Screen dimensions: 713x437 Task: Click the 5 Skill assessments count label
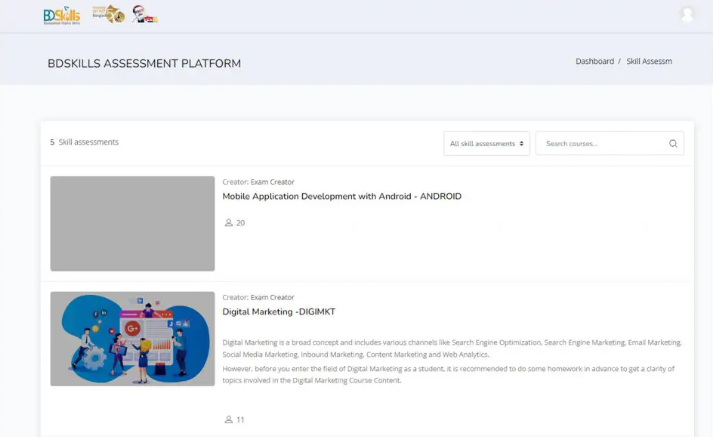tap(85, 142)
